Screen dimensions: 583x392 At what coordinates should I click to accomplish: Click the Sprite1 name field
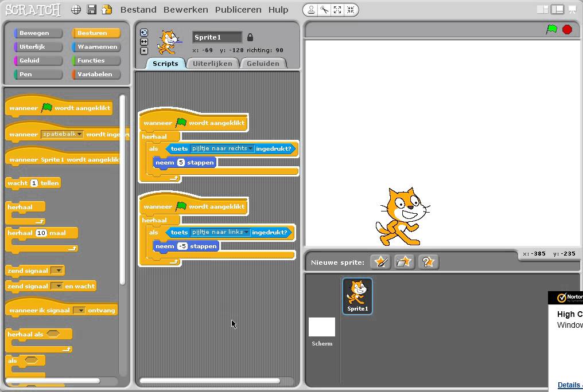[217, 37]
